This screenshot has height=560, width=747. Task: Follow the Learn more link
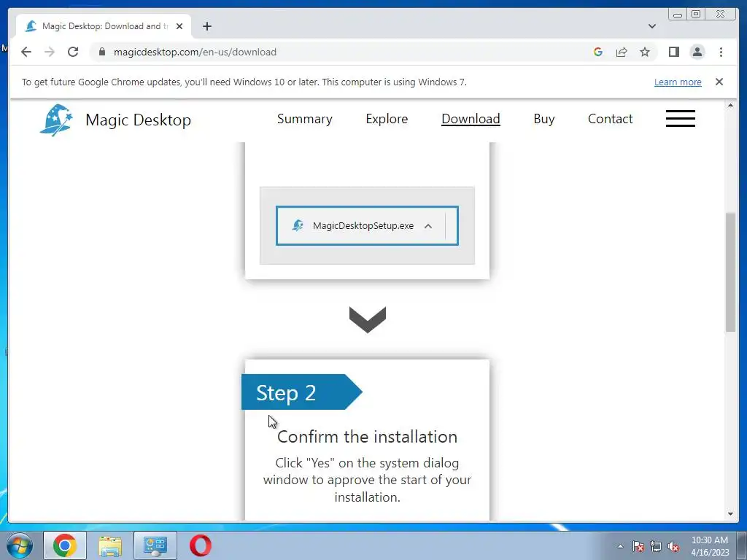click(678, 82)
